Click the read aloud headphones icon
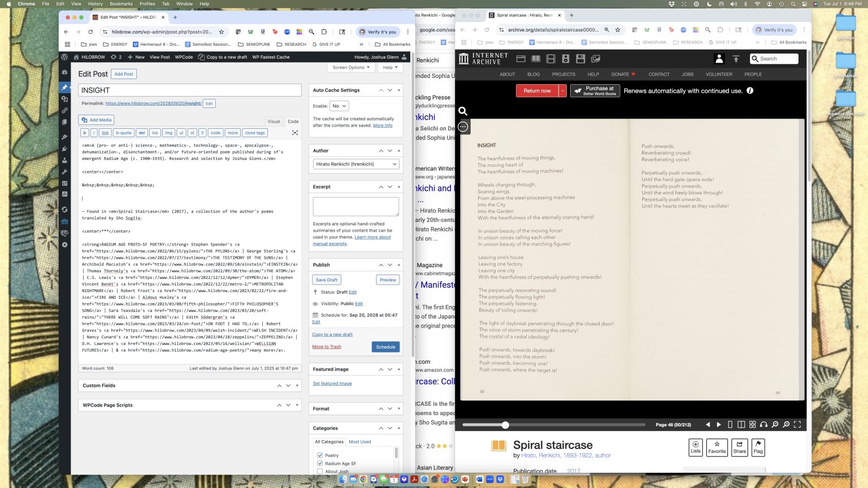Viewport: 868px width, 488px height. pyautogui.click(x=763, y=425)
